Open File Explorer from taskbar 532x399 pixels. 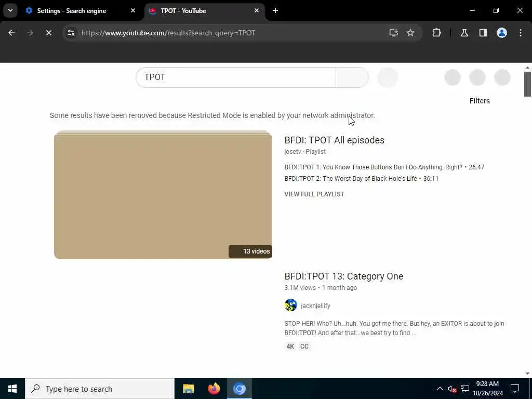188,389
